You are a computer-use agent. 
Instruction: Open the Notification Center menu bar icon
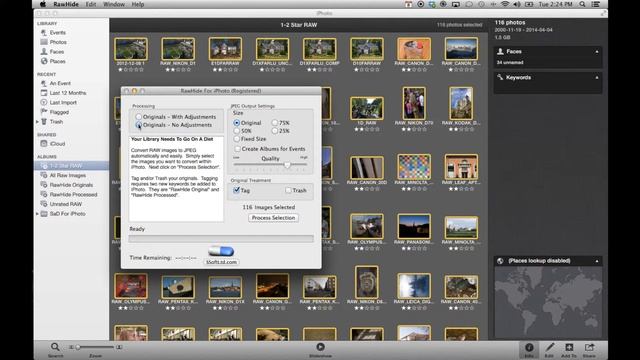(x=596, y=4)
